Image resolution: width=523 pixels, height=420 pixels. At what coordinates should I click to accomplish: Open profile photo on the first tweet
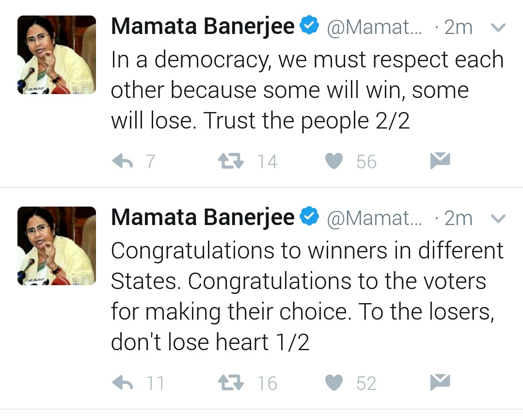point(57,55)
